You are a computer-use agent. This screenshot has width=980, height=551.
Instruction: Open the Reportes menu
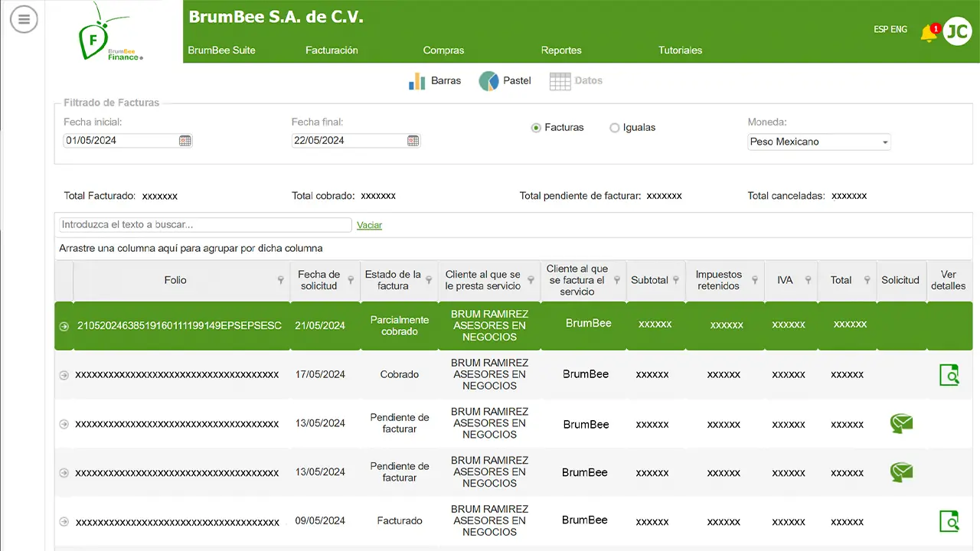[561, 51]
